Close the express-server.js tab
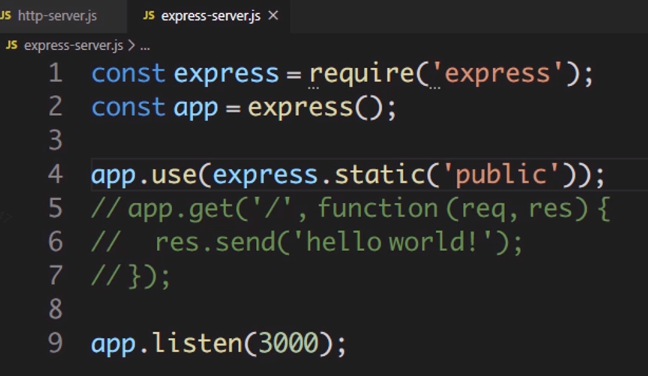Screen dimensions: 648x376 pyautogui.click(x=273, y=16)
